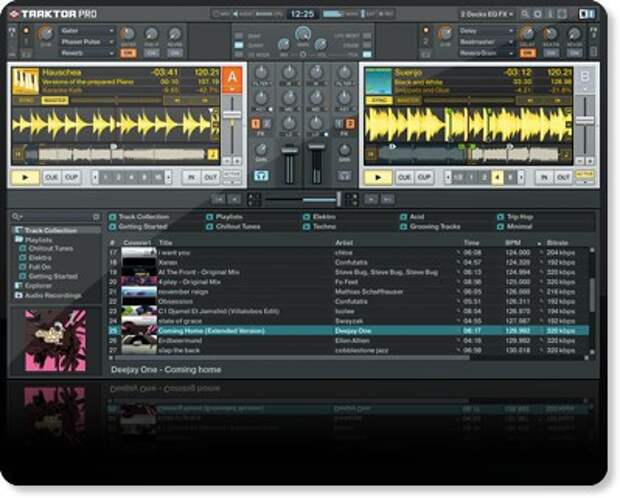Image resolution: width=620 pixels, height=498 pixels.
Task: Open preferences gear icon in header
Action: click(x=538, y=14)
